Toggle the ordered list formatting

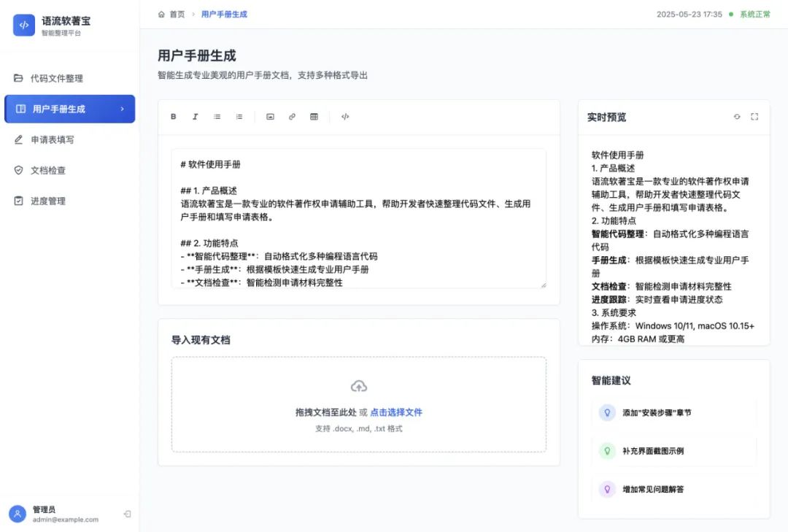[239, 116]
